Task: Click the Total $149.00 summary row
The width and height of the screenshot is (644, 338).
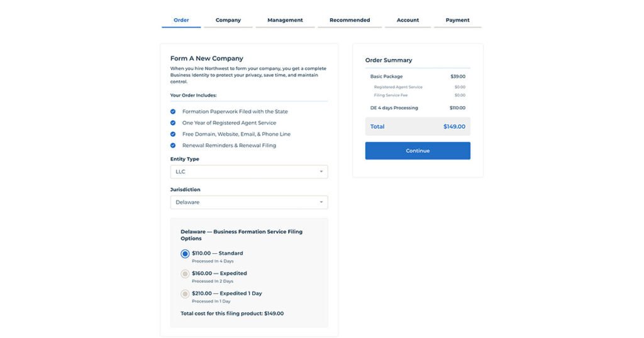Action: 418,126
